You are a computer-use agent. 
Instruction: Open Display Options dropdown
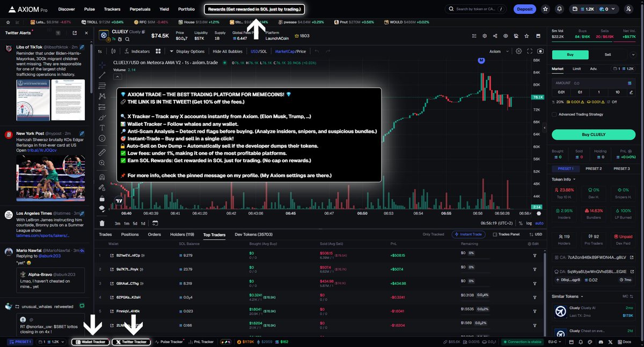coord(187,51)
